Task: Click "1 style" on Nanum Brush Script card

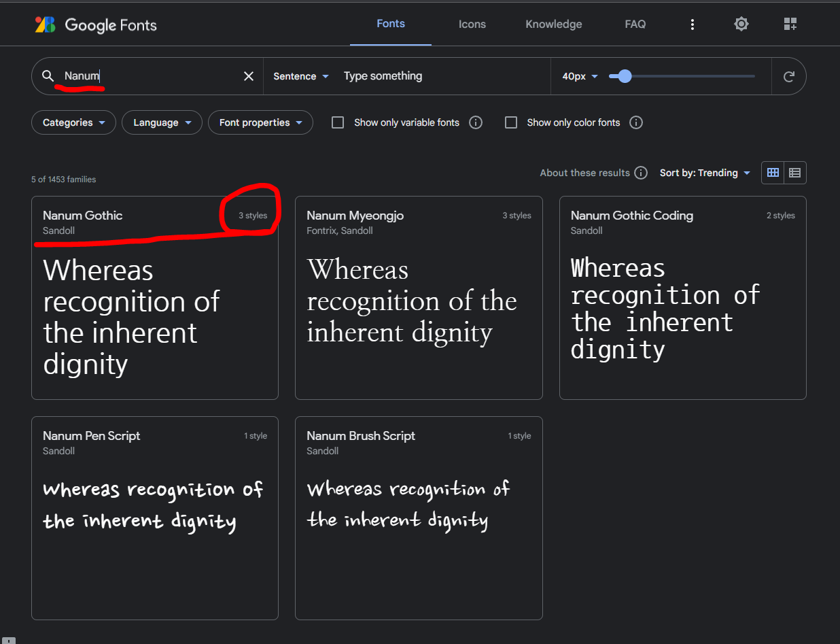Action: (519, 436)
